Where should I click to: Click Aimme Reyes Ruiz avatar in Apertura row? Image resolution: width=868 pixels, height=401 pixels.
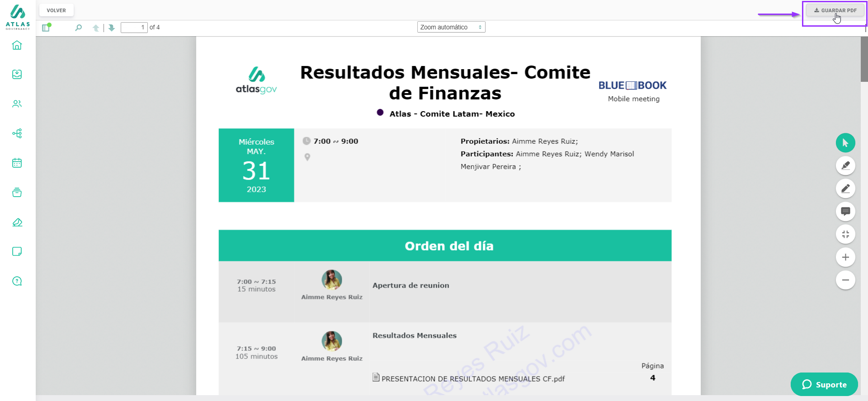(x=332, y=280)
